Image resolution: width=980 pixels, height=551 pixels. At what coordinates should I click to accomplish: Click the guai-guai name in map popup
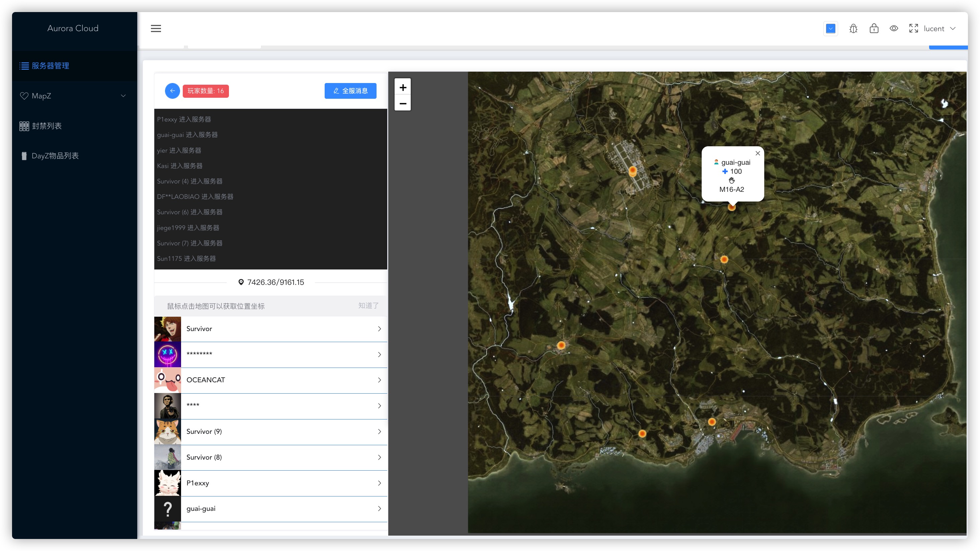pyautogui.click(x=735, y=162)
